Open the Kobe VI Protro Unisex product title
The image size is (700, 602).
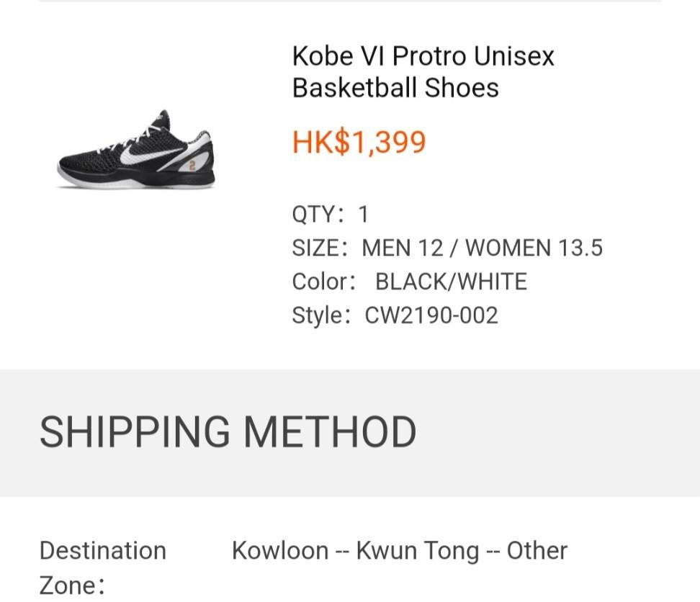pos(423,56)
